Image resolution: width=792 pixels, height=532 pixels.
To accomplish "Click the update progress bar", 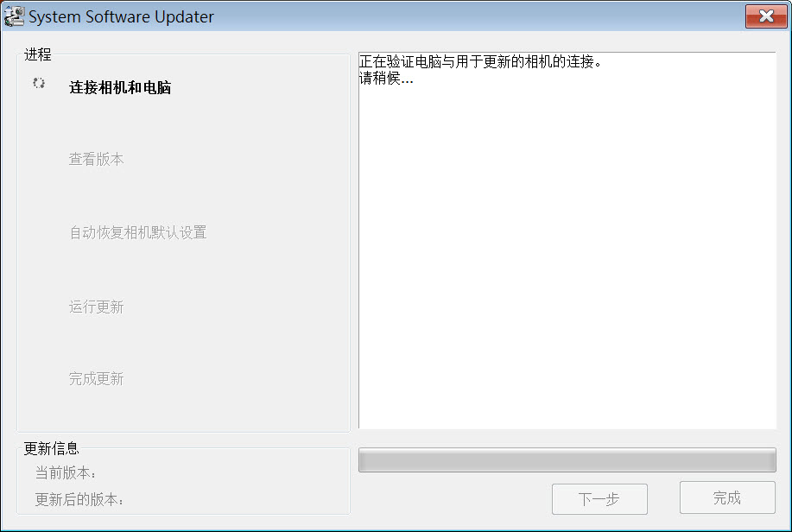I will [567, 459].
